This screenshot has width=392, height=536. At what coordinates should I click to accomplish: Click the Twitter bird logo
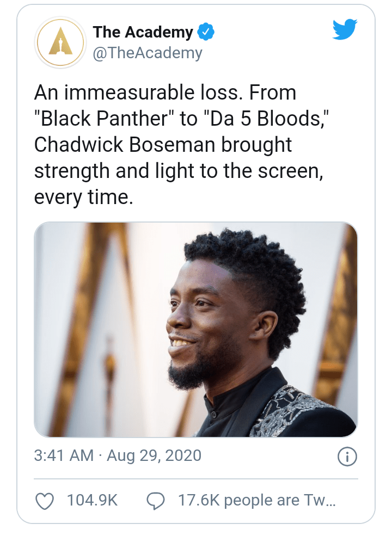coord(345,30)
